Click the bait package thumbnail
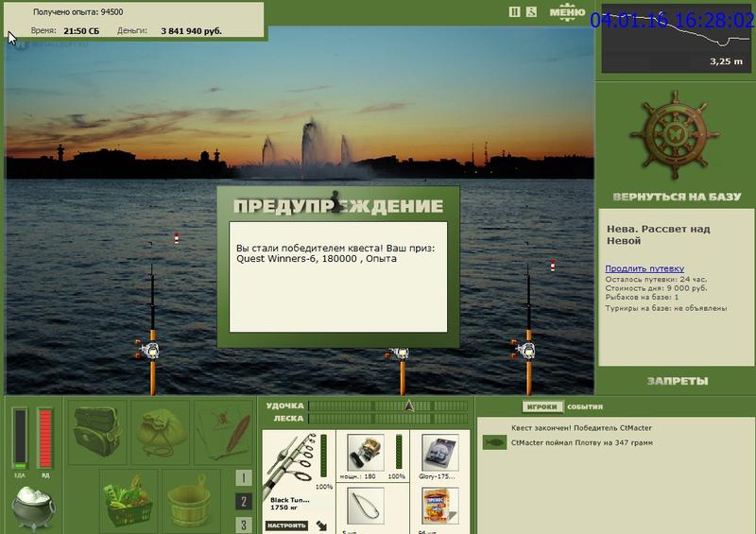Image resolution: width=756 pixels, height=534 pixels. click(439, 506)
